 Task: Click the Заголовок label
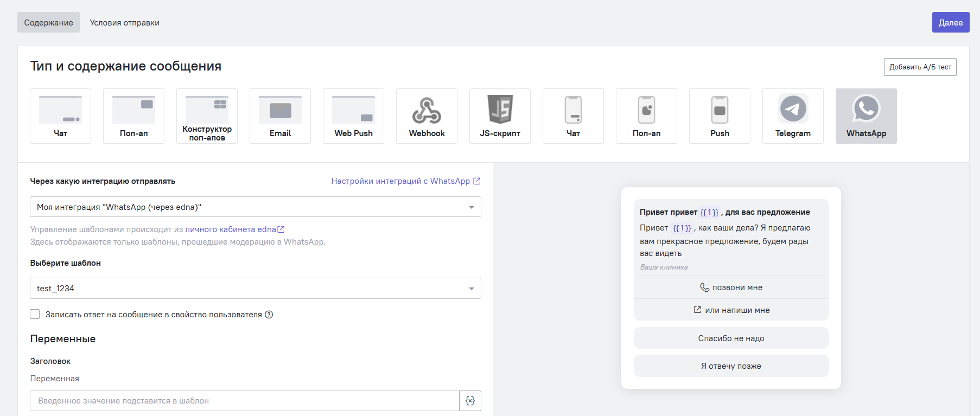50,361
